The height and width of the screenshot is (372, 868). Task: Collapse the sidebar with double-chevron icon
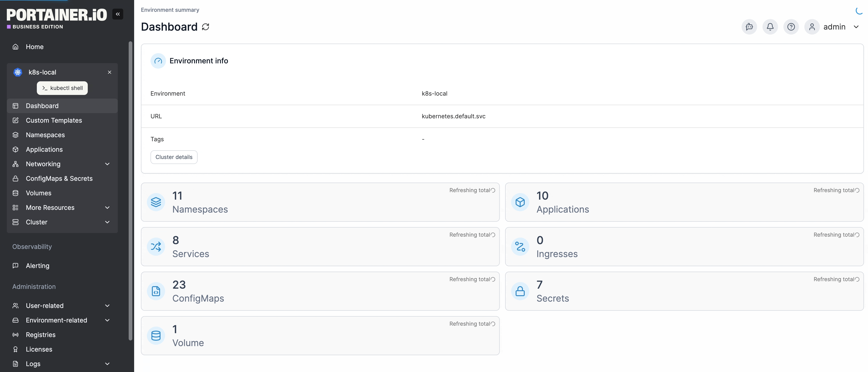118,14
